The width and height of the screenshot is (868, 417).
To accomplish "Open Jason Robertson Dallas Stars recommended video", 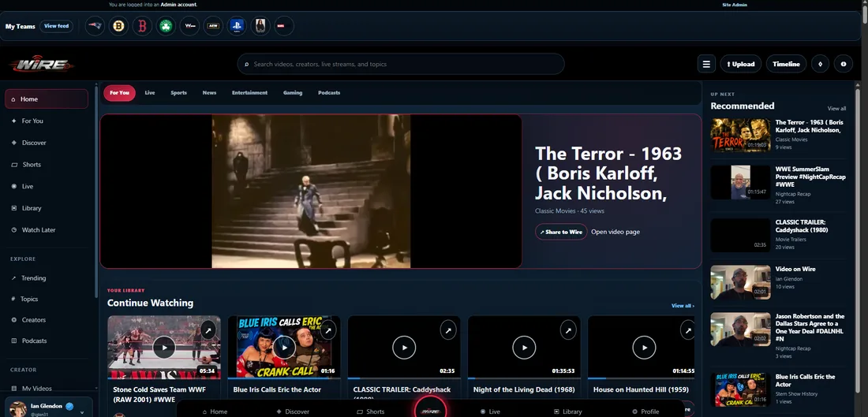I will pyautogui.click(x=740, y=330).
